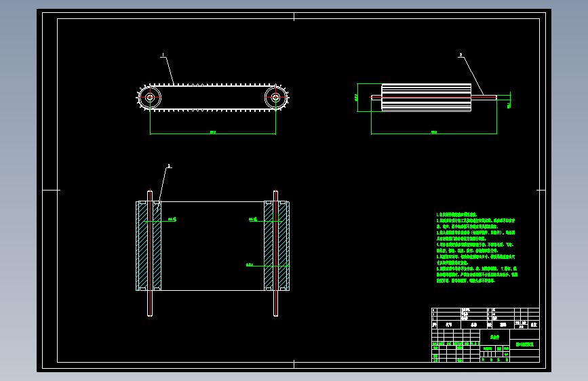Click part callout number 1 above the belt

[x=163, y=55]
